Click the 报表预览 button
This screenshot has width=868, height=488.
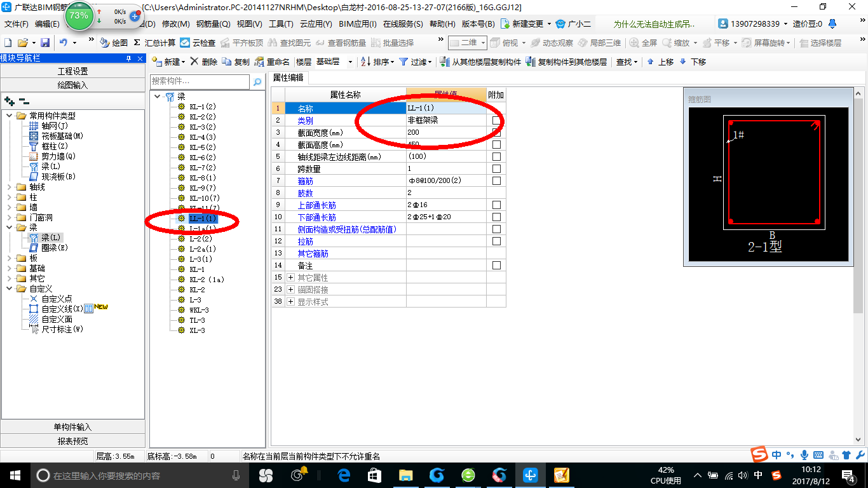(x=73, y=441)
